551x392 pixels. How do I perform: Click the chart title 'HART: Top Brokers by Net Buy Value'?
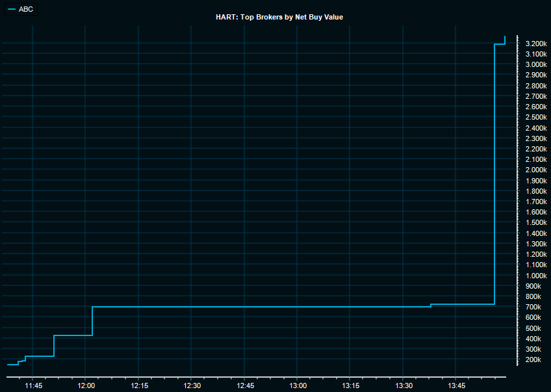click(x=279, y=17)
